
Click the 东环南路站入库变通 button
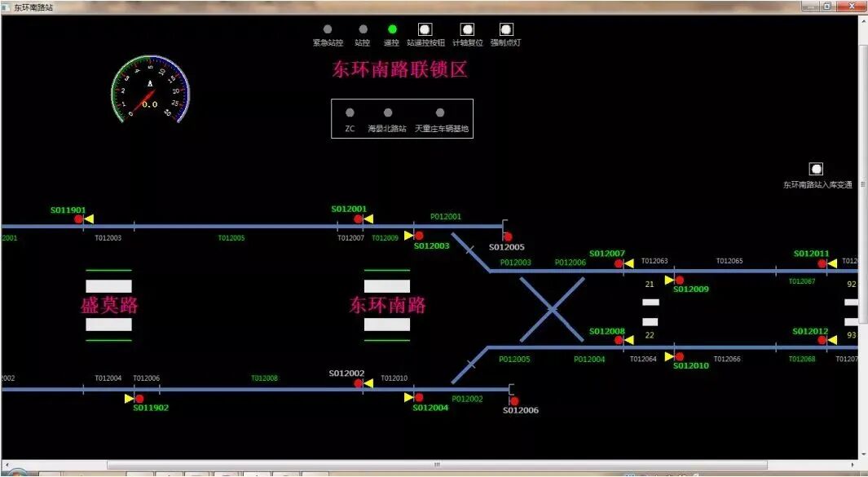[x=816, y=169]
